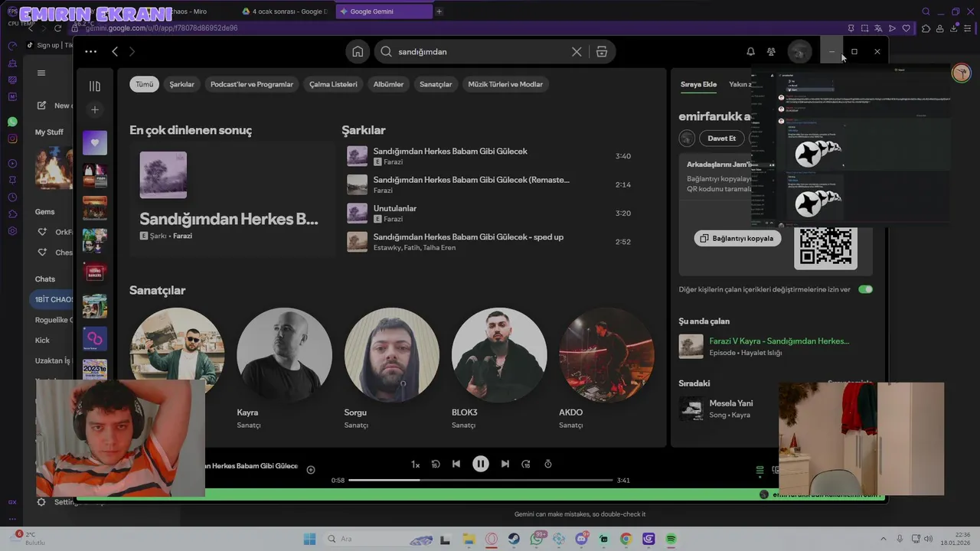980x551 pixels.
Task: Skip forward 15 seconds
Action: click(x=526, y=464)
